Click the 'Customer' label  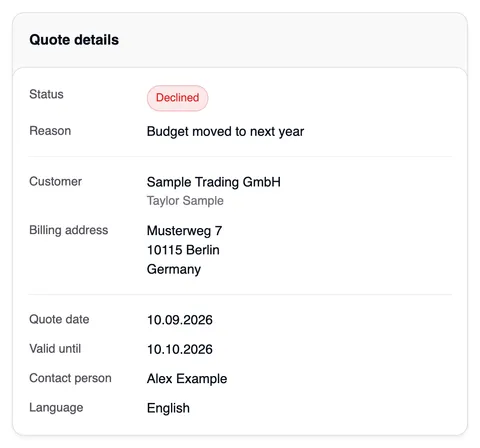coord(55,182)
